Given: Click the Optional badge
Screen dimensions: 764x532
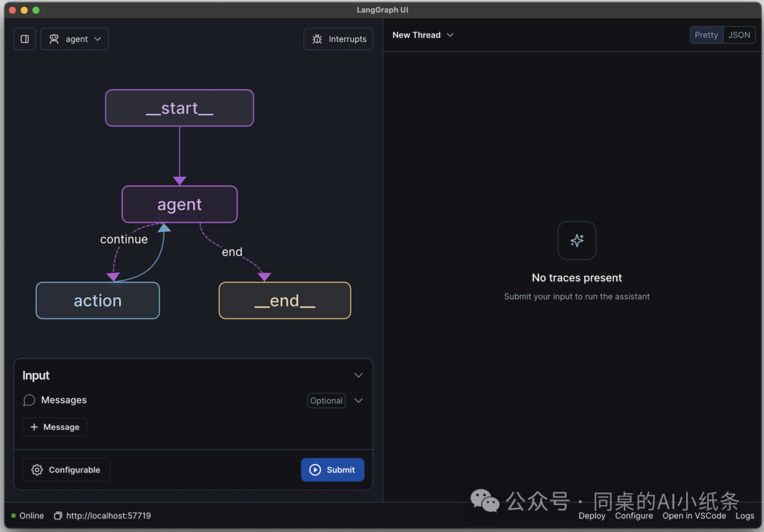Looking at the screenshot, I should pyautogui.click(x=326, y=400).
